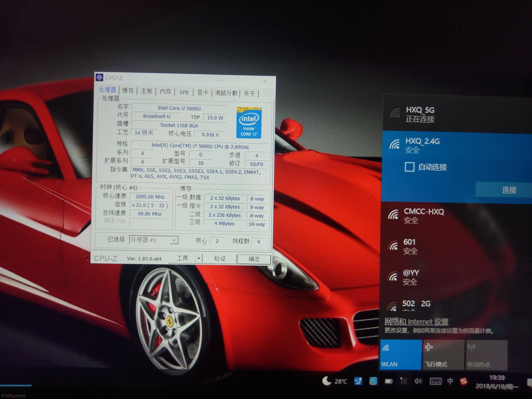This screenshot has width=532, height=399.
Task: Open the 处理器 #1 selection dropdown
Action: (154, 240)
